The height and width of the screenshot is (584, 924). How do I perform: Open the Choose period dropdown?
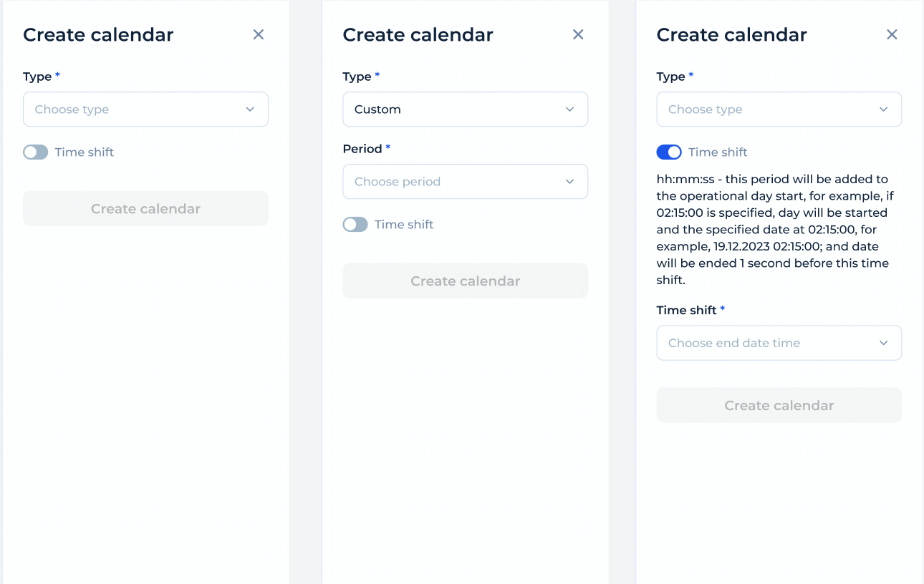[x=465, y=181]
